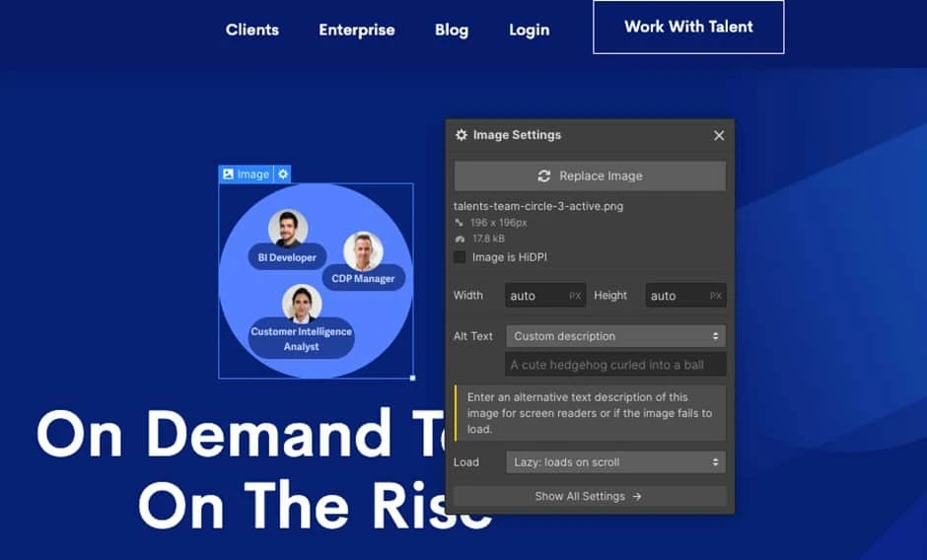This screenshot has height=560, width=927.
Task: Open the Clients navigation link
Action: pyautogui.click(x=252, y=30)
